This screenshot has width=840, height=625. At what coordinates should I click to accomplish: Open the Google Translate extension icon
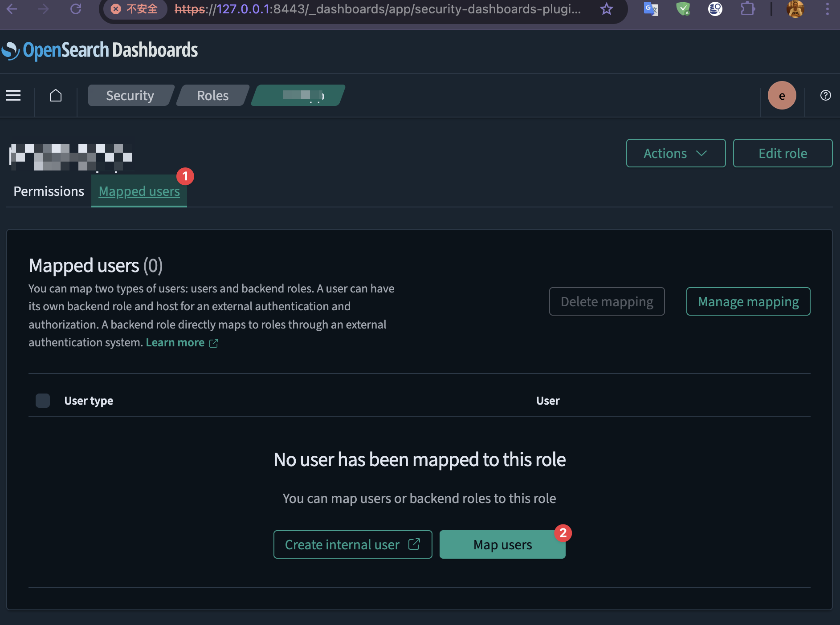pyautogui.click(x=651, y=9)
